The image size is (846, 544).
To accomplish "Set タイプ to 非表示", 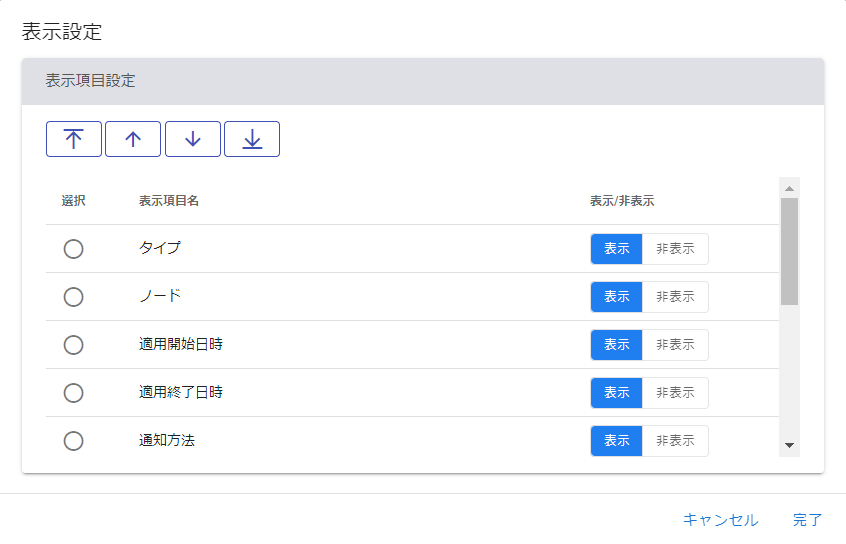I will click(675, 249).
